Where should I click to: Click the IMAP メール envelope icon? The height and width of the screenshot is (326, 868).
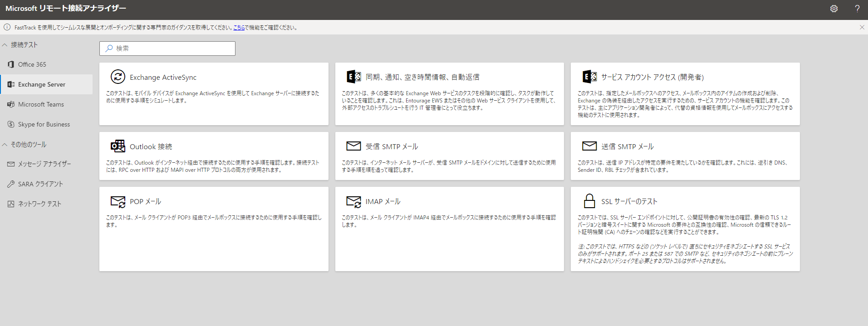353,202
